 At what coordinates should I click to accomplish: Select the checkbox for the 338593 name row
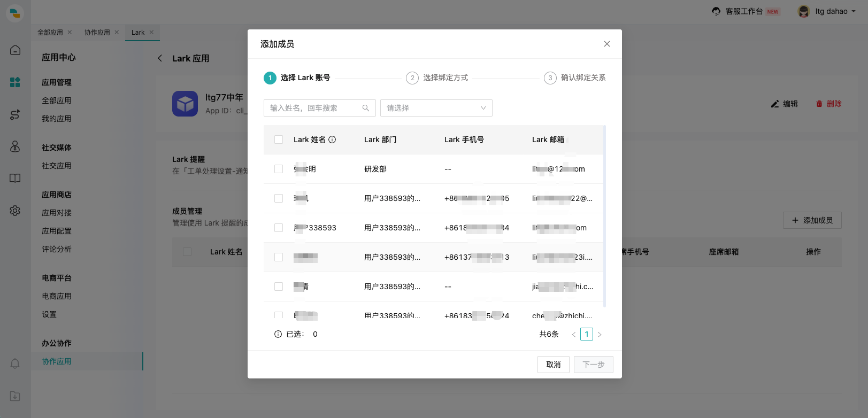pos(279,228)
